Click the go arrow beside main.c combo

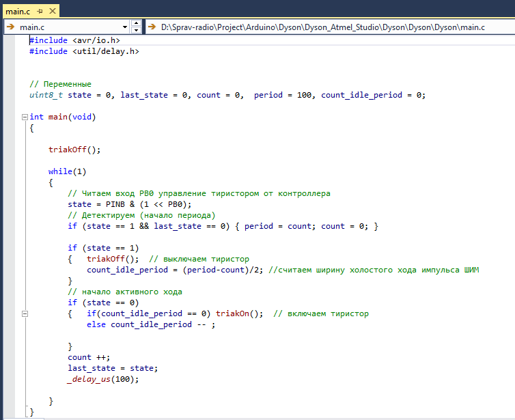pos(10,27)
